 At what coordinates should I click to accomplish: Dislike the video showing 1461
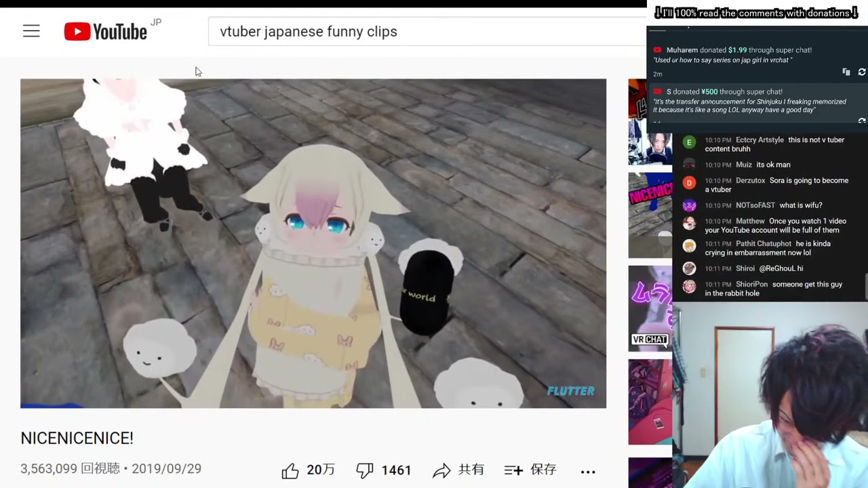365,470
